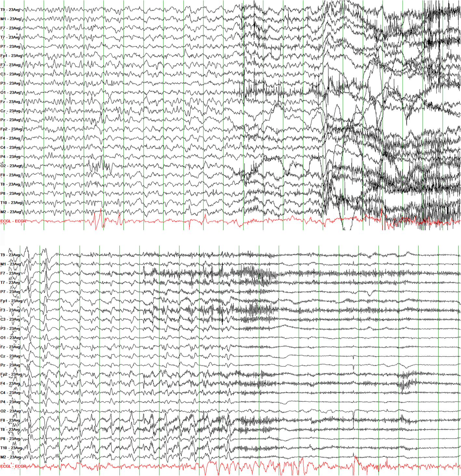Select the P4 - 23Avg label in lower panel
The width and height of the screenshot is (461, 476).
coord(10,402)
